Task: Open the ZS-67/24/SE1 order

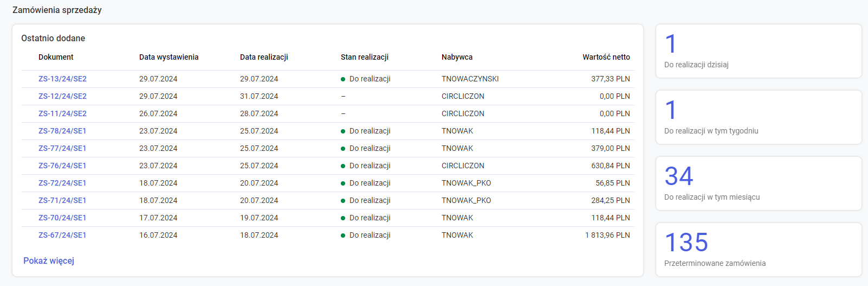Action: tap(62, 235)
